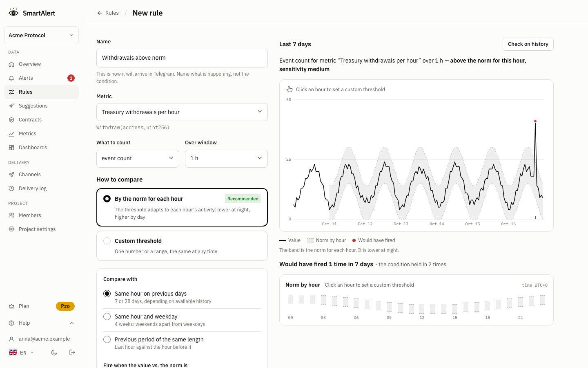The image size is (588, 368).
Task: Click the log out icon
Action: tap(72, 352)
